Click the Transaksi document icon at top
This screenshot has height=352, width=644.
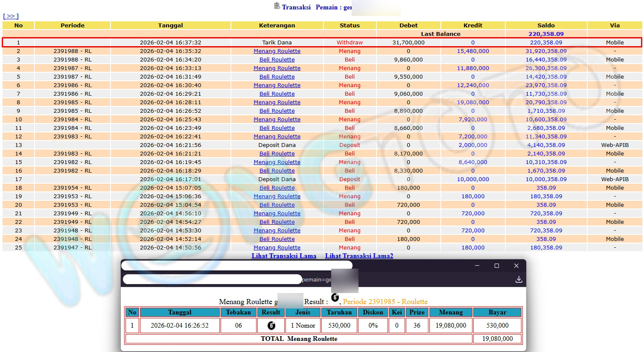(277, 6)
